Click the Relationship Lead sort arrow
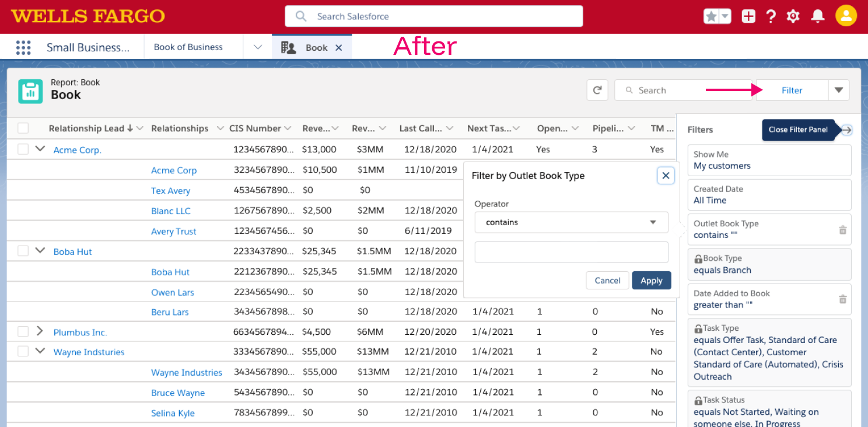 point(130,128)
